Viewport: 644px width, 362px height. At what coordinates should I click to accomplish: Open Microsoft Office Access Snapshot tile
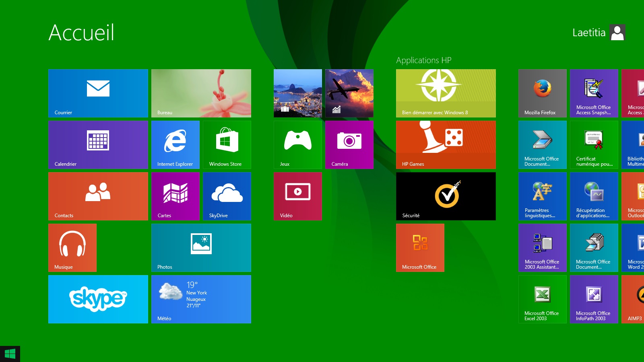594,93
